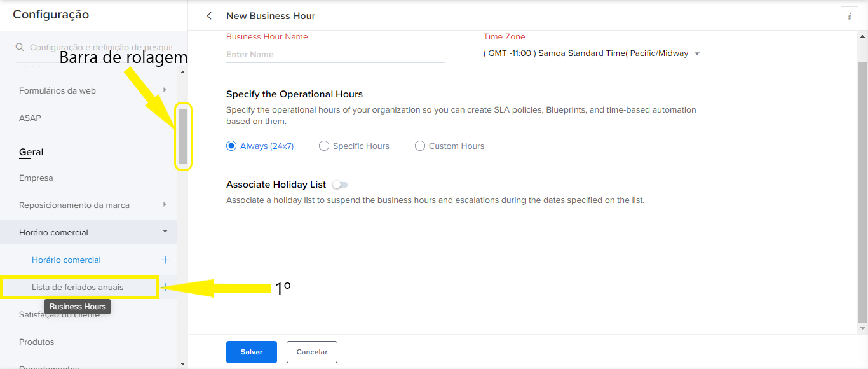Click the Reposicionamento da marca sidebar item
This screenshot has height=369, width=868.
pyautogui.click(x=74, y=205)
